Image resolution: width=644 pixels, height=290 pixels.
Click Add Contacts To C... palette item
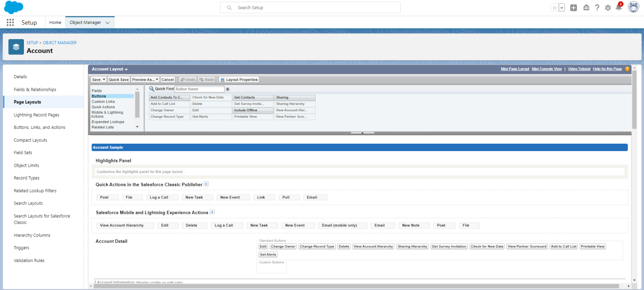click(x=169, y=98)
